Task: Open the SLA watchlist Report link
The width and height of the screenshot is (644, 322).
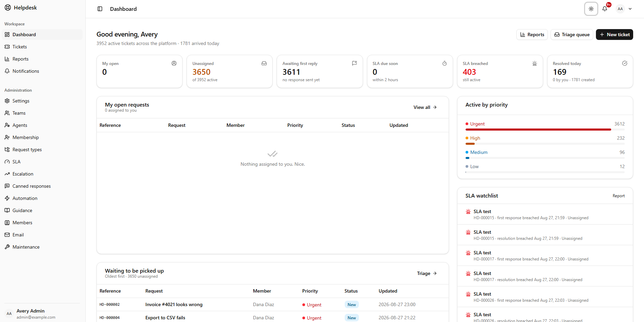Action: coord(619,196)
